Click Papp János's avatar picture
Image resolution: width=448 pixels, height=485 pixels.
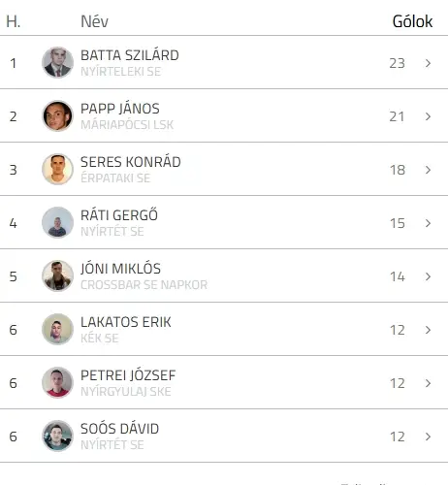pyautogui.click(x=57, y=115)
